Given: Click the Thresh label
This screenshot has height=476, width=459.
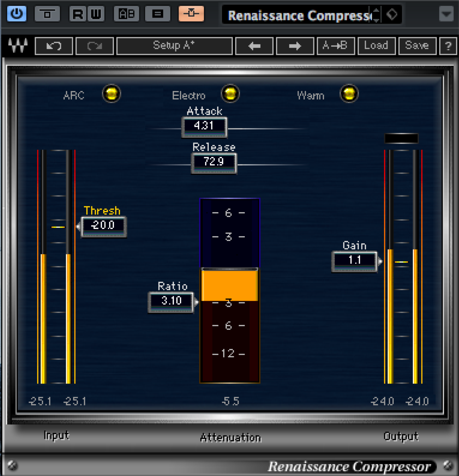Looking at the screenshot, I should [102, 211].
